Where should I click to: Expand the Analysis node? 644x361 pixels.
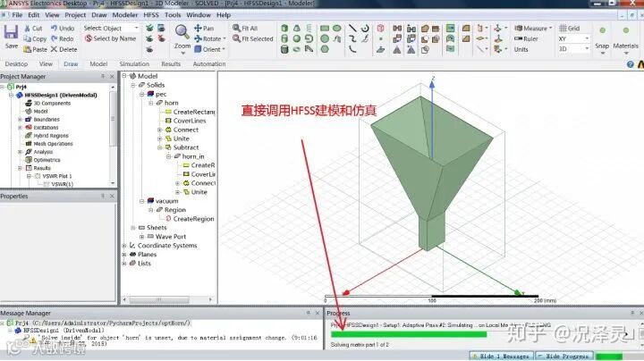pyautogui.click(x=20, y=152)
